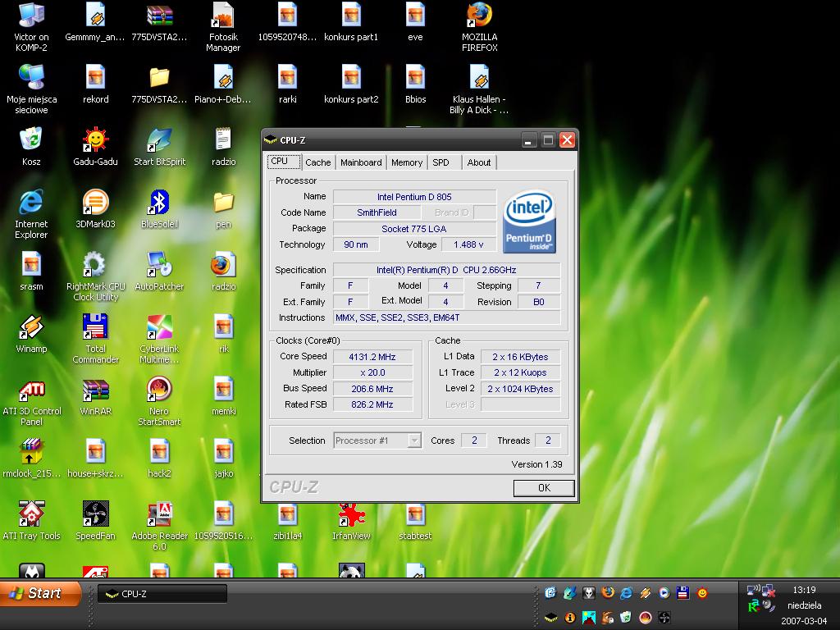840x630 pixels.
Task: Click the Bus Speed value 206.6 MHz
Action: (x=372, y=389)
